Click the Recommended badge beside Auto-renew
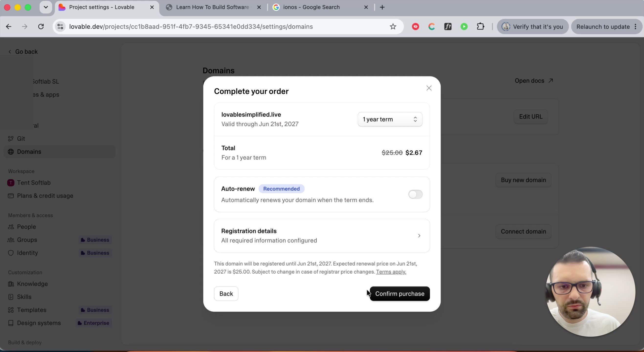 coord(281,189)
